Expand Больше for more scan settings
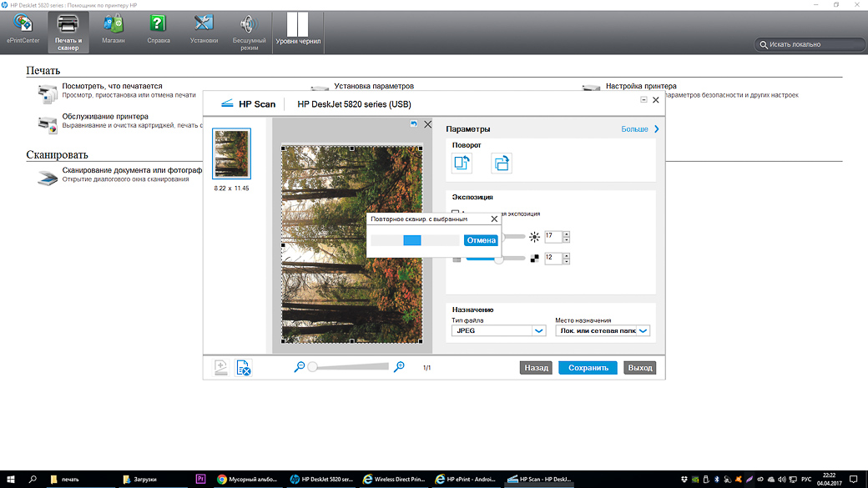The image size is (868, 488). tap(640, 129)
